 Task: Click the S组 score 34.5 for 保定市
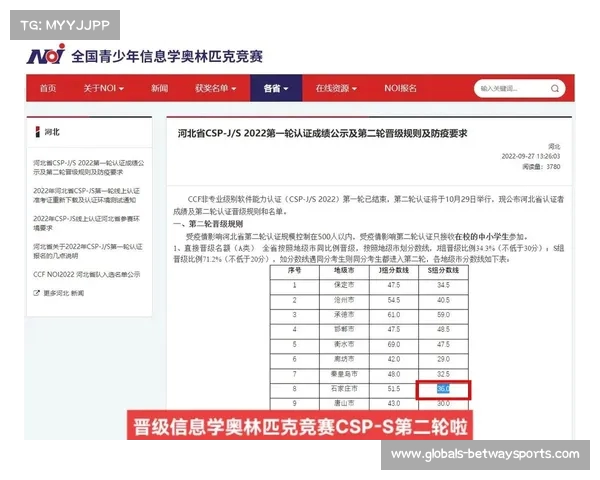(x=443, y=285)
